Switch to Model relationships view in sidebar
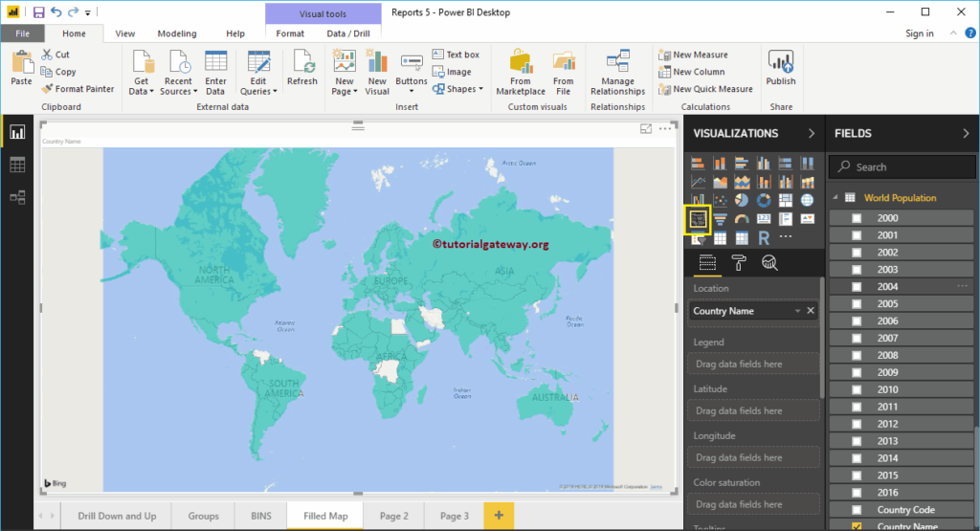 tap(17, 197)
